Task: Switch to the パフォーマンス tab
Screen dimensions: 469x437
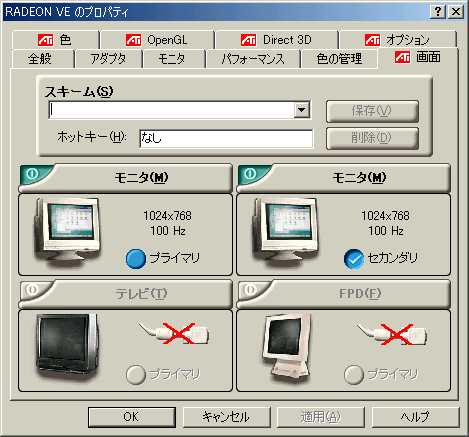Action: [253, 59]
